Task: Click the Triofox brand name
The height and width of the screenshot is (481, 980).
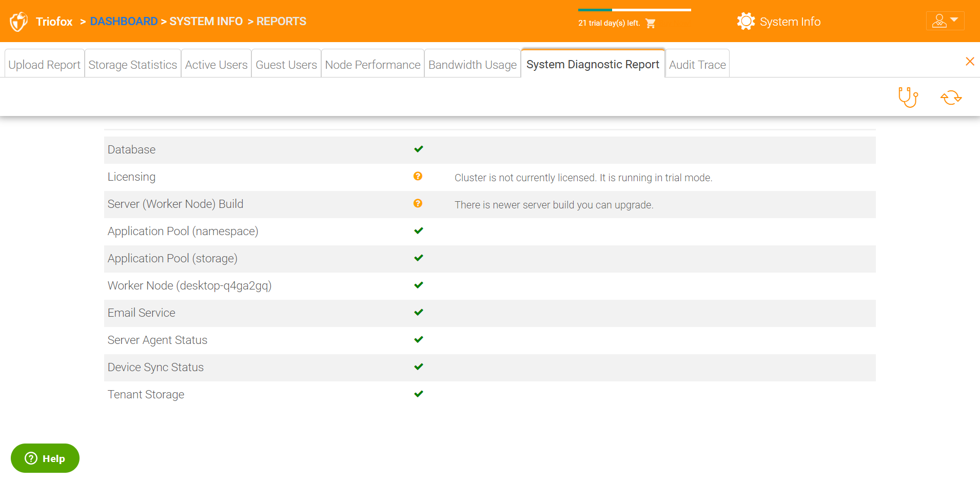Action: click(54, 22)
